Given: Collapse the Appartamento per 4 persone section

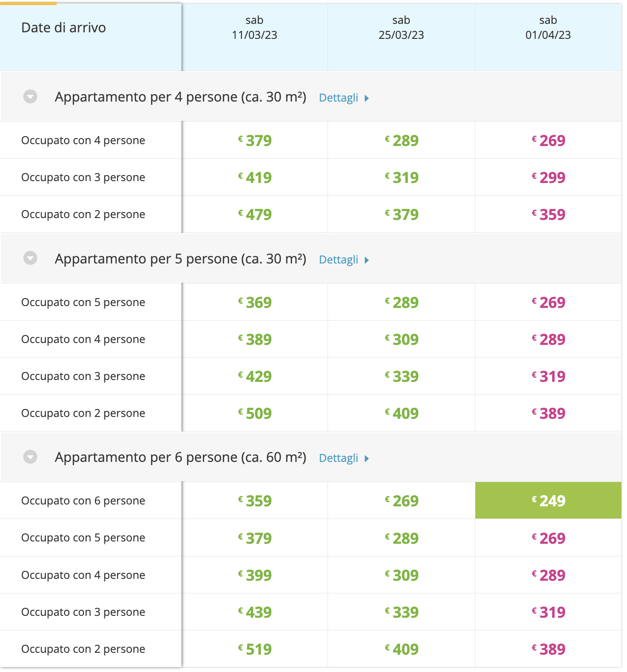Looking at the screenshot, I should 30,97.
